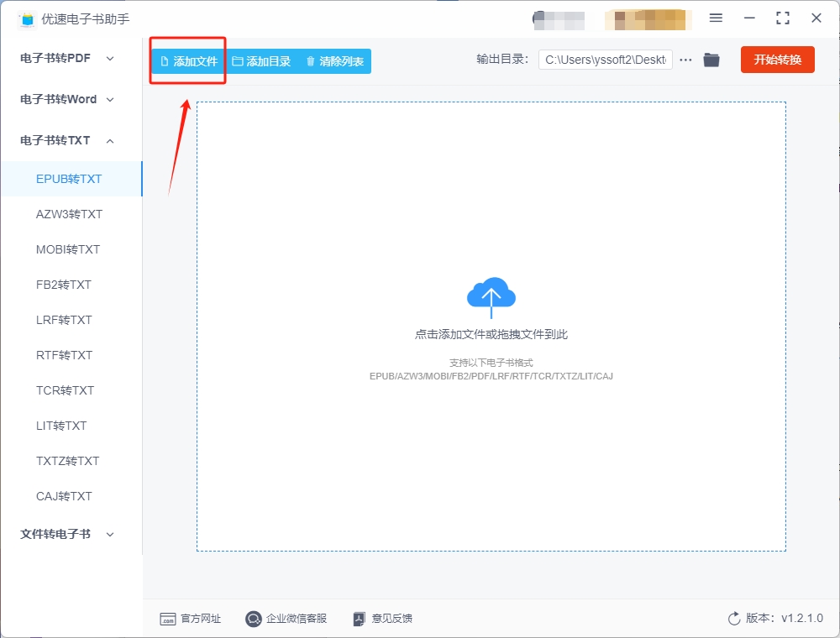Select LRF转TXT in the sidebar

tap(71, 320)
